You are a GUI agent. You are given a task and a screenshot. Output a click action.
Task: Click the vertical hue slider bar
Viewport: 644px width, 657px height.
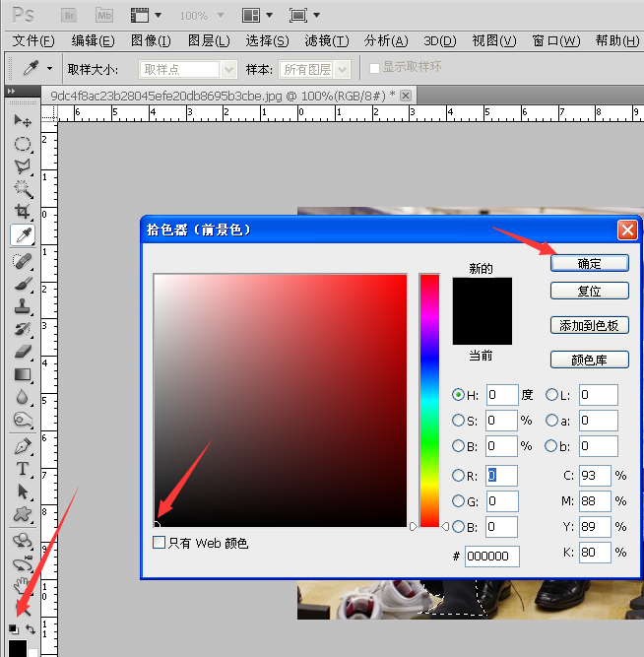[429, 400]
